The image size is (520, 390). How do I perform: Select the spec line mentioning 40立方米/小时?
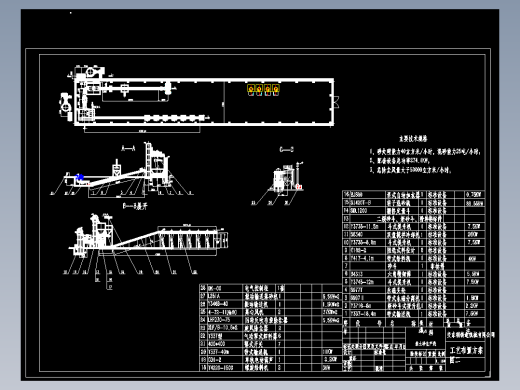tap(425, 152)
